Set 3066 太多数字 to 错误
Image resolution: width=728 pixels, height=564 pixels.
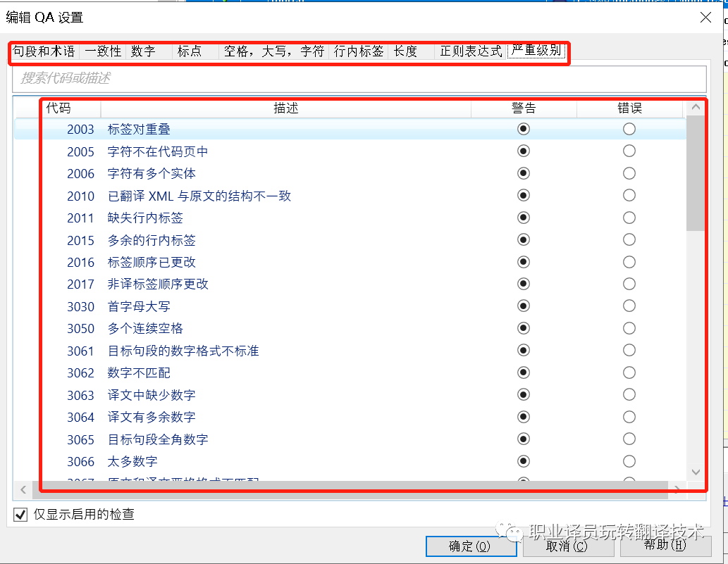(x=629, y=461)
